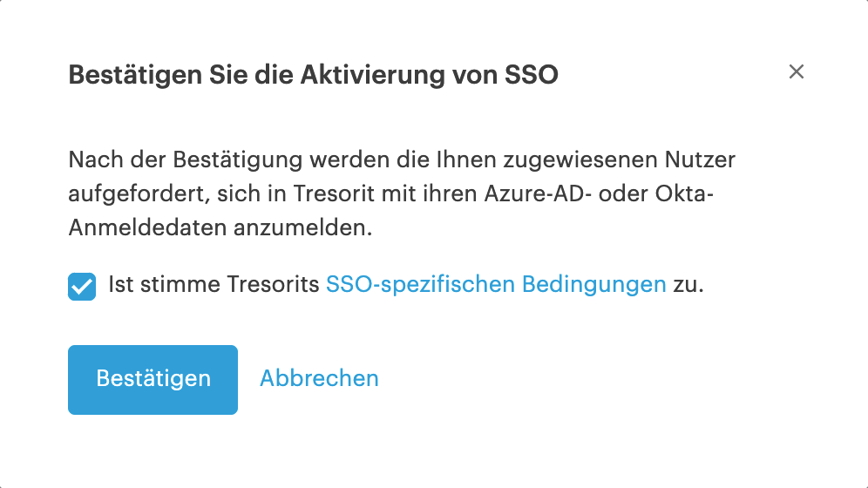Open the SSO-spezifischen Bedingungen link

tap(496, 284)
